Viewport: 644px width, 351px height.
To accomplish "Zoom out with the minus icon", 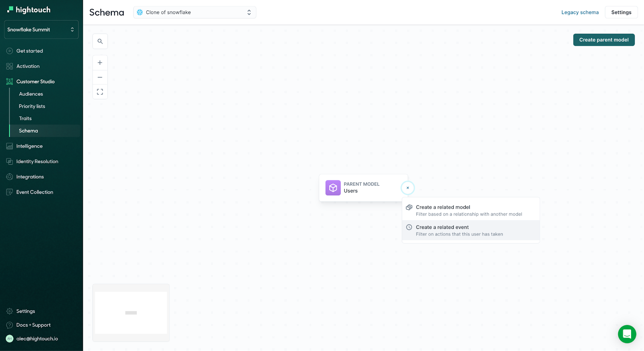I will pos(100,77).
